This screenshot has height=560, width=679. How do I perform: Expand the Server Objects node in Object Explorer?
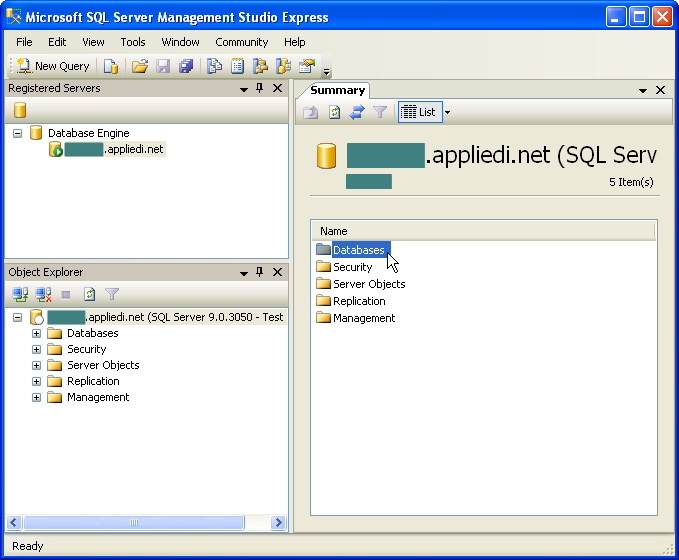point(36,366)
